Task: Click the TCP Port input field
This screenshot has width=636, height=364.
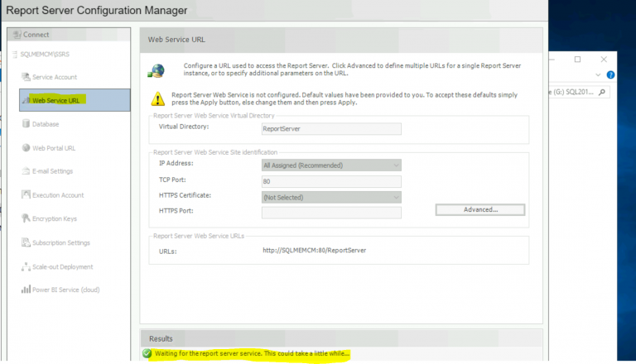Action: click(330, 181)
